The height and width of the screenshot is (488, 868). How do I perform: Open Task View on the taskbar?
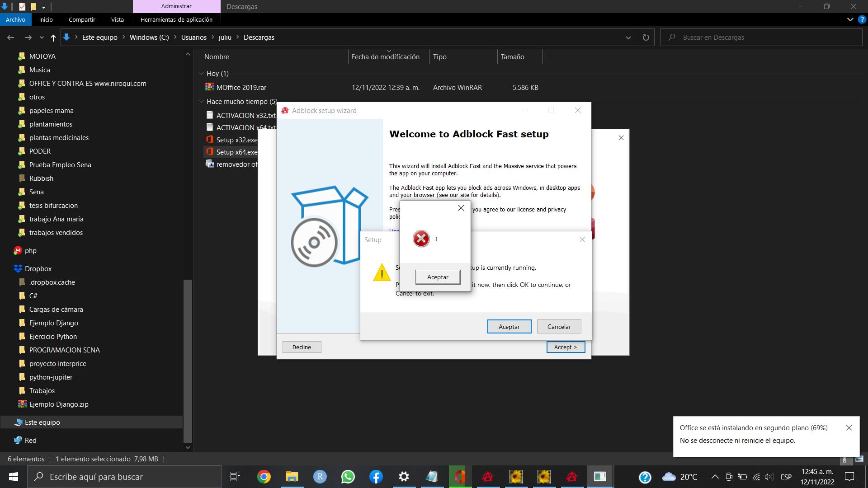point(235,477)
